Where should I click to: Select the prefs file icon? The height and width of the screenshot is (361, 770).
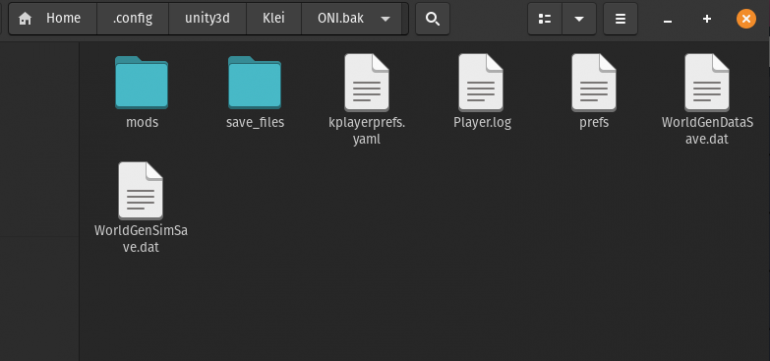tap(594, 82)
